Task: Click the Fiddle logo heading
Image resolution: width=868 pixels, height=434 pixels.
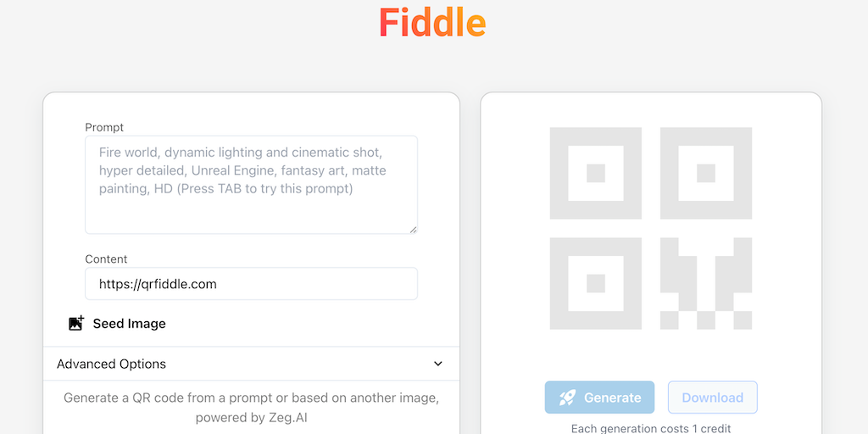Action: [x=432, y=22]
